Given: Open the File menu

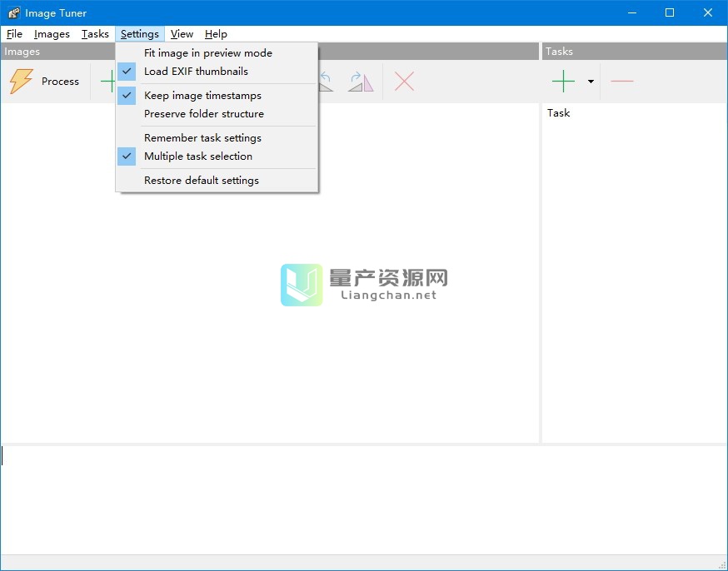Looking at the screenshot, I should click(x=14, y=34).
